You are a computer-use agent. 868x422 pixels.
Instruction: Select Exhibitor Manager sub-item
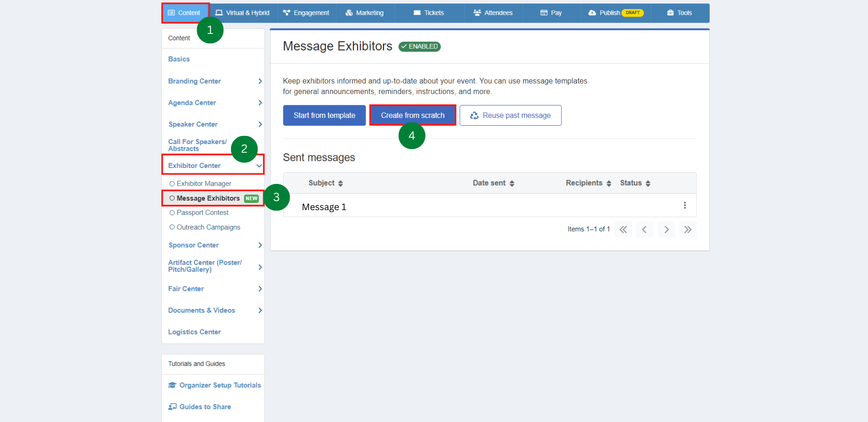coord(204,183)
